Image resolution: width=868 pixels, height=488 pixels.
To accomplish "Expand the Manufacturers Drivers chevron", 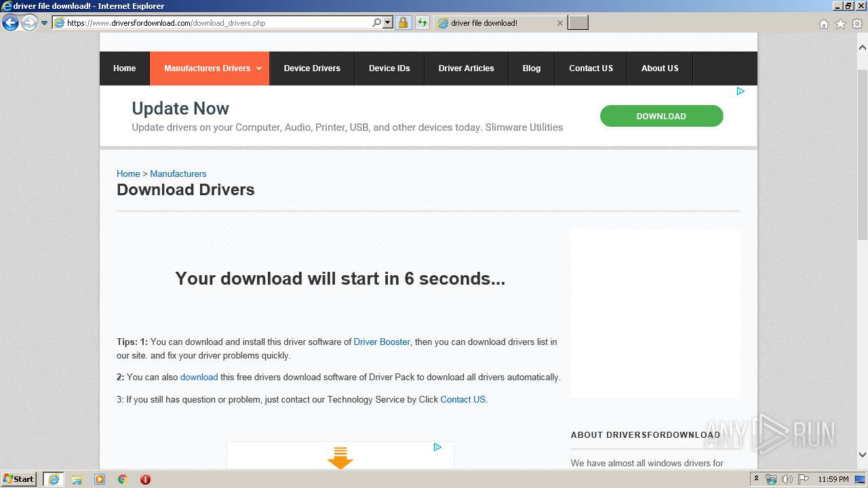I will click(259, 68).
